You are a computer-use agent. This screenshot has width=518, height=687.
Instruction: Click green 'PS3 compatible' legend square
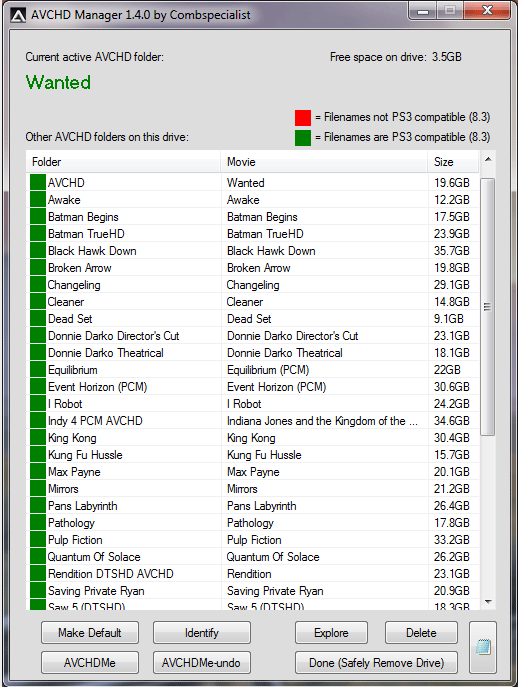[x=303, y=138]
